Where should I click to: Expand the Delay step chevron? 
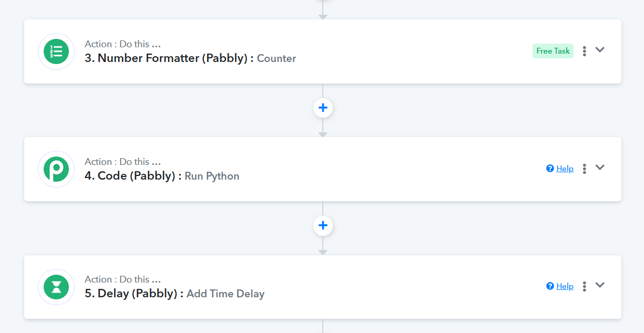pyautogui.click(x=600, y=285)
